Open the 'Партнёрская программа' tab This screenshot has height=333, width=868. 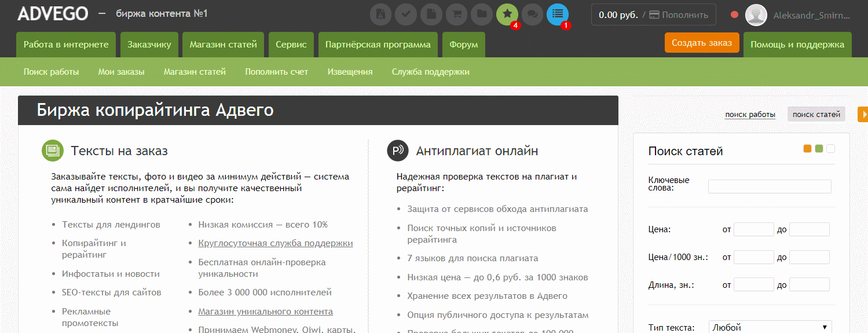tap(378, 45)
